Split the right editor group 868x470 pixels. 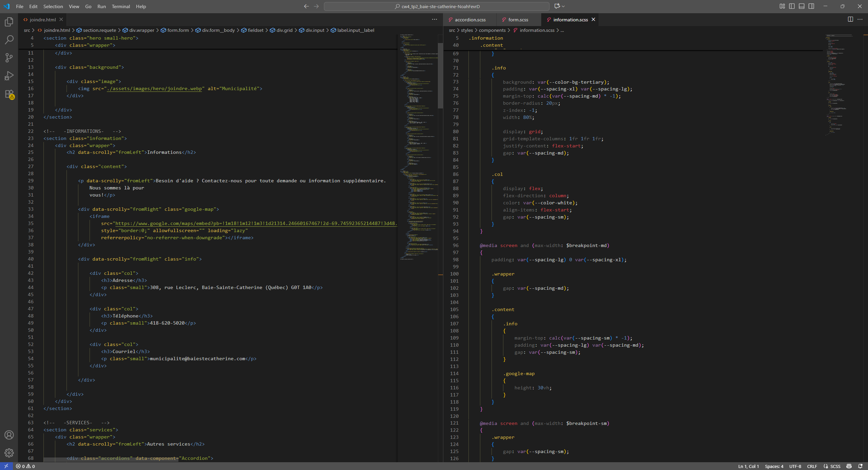tap(850, 19)
